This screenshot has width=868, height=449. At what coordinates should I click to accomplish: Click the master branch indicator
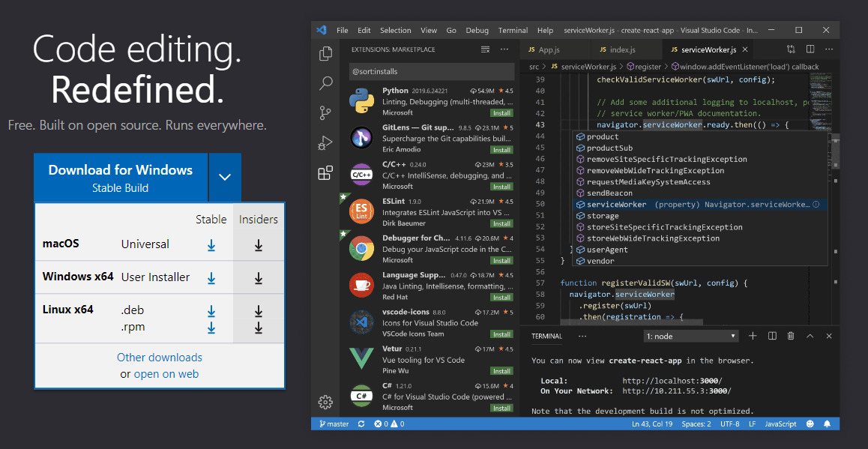[334, 424]
